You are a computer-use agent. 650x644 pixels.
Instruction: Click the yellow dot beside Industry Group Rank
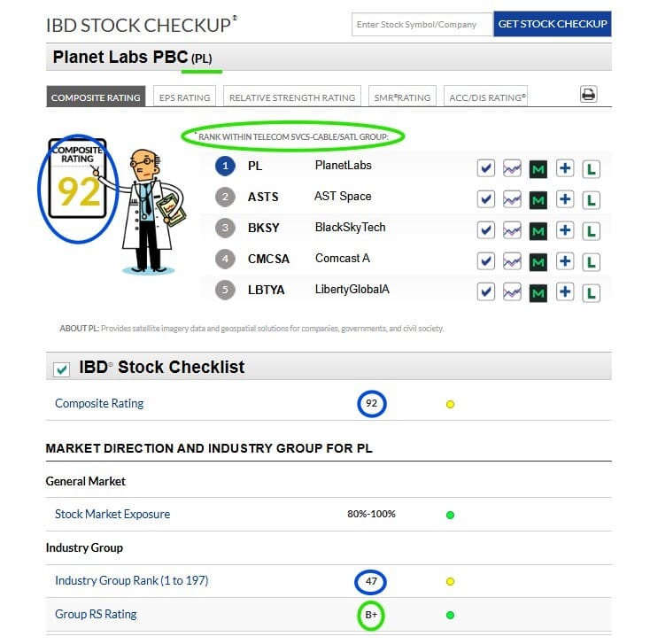tap(450, 581)
